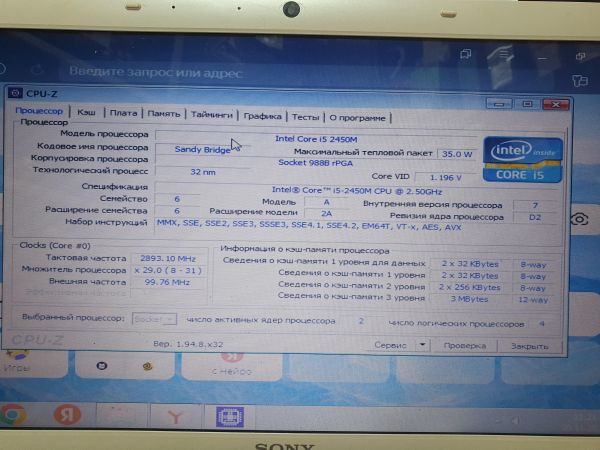Click the D2 core revision value
600x450 pixels.
[x=535, y=217]
